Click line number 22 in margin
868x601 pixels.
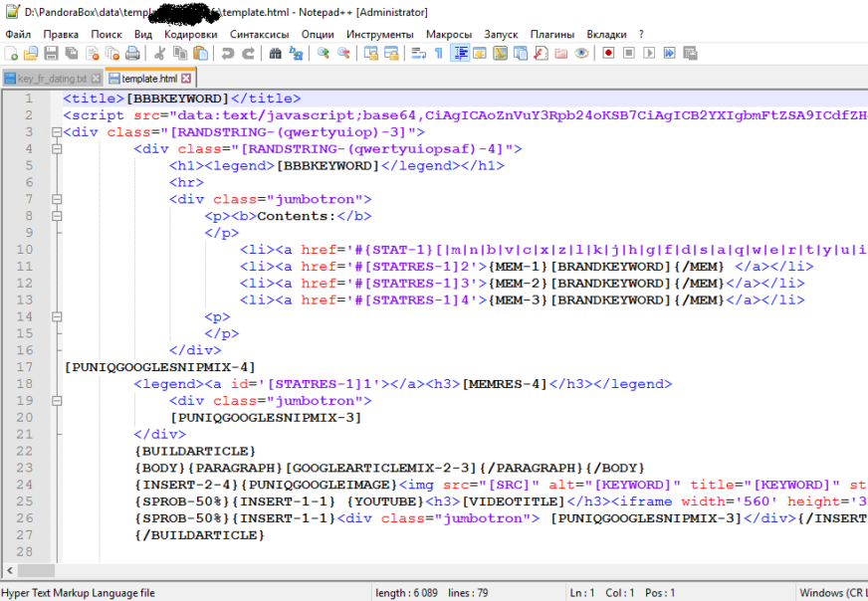[x=24, y=451]
